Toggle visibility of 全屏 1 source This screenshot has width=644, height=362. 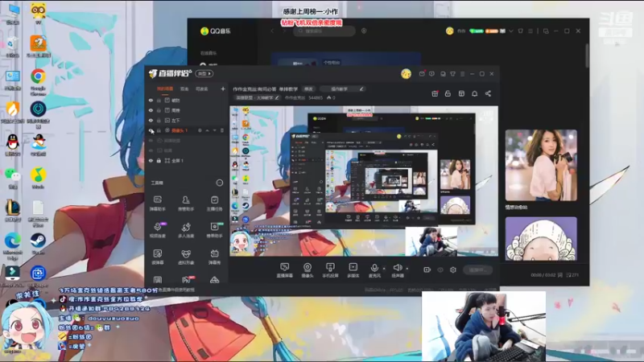(151, 161)
